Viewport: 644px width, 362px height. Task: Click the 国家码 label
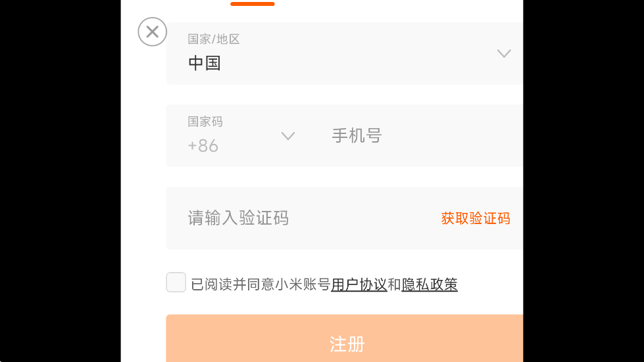click(205, 122)
